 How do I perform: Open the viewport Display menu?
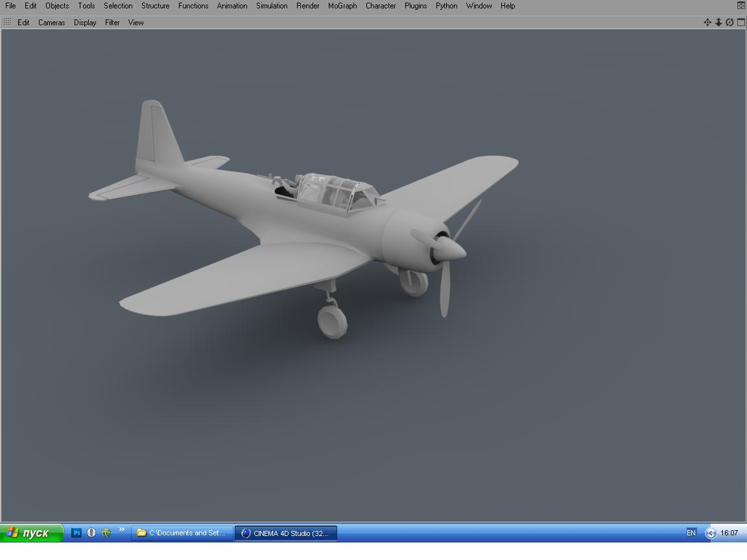85,23
